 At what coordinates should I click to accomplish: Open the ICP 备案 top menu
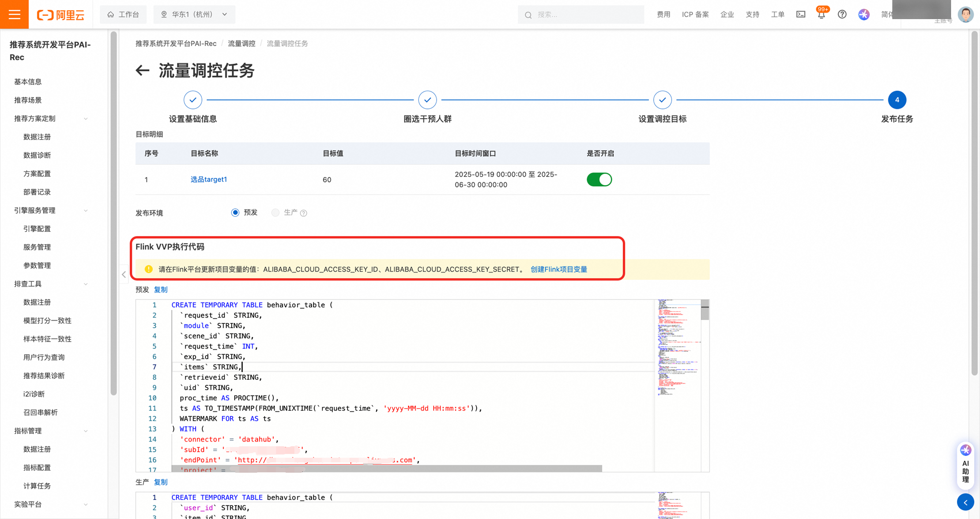[695, 14]
